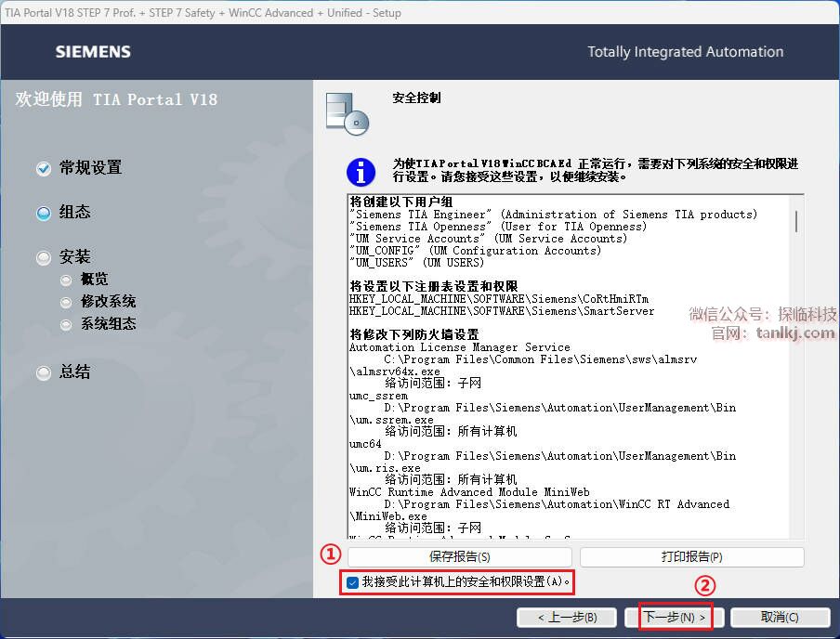This screenshot has height=639, width=840.
Task: Click the 系统组态 sub-step label
Action: tap(108, 324)
